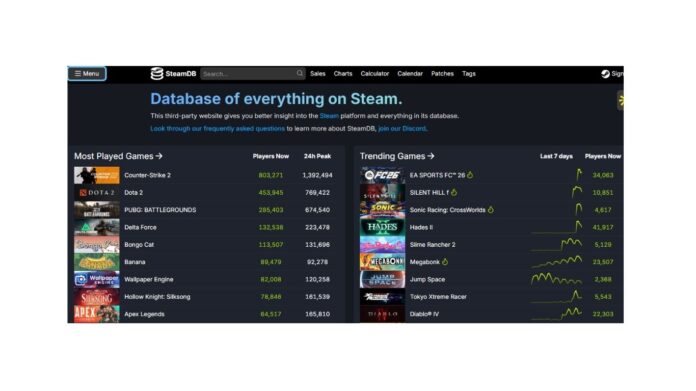Image resolution: width=696 pixels, height=391 pixels.
Task: Click Hades II 7-day sparkline chart
Action: (x=557, y=227)
